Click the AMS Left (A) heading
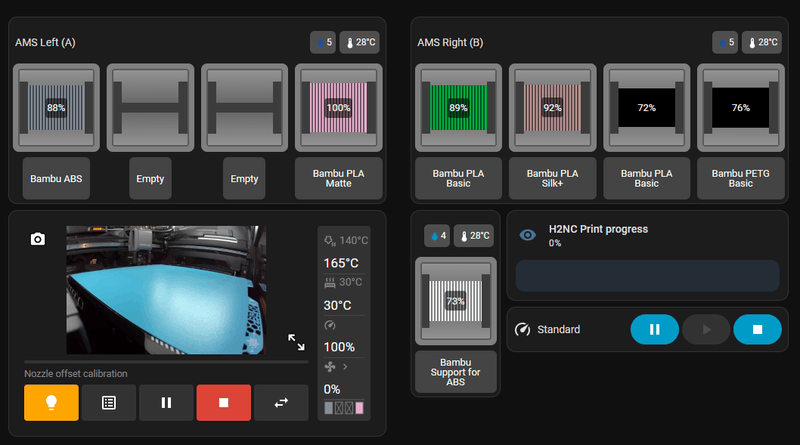Viewport: 800px width, 445px height. [45, 42]
